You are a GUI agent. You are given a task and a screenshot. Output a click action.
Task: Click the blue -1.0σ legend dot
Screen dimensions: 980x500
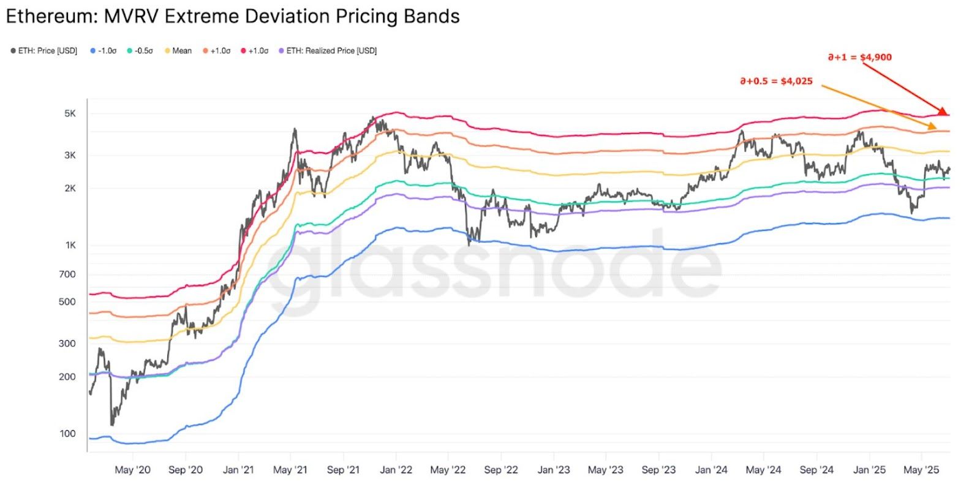(x=93, y=51)
